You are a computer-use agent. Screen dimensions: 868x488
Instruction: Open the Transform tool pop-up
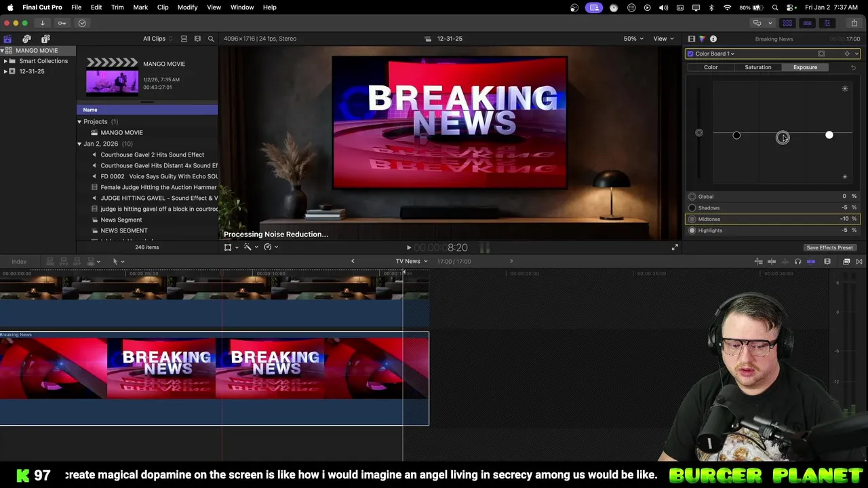tap(231, 247)
